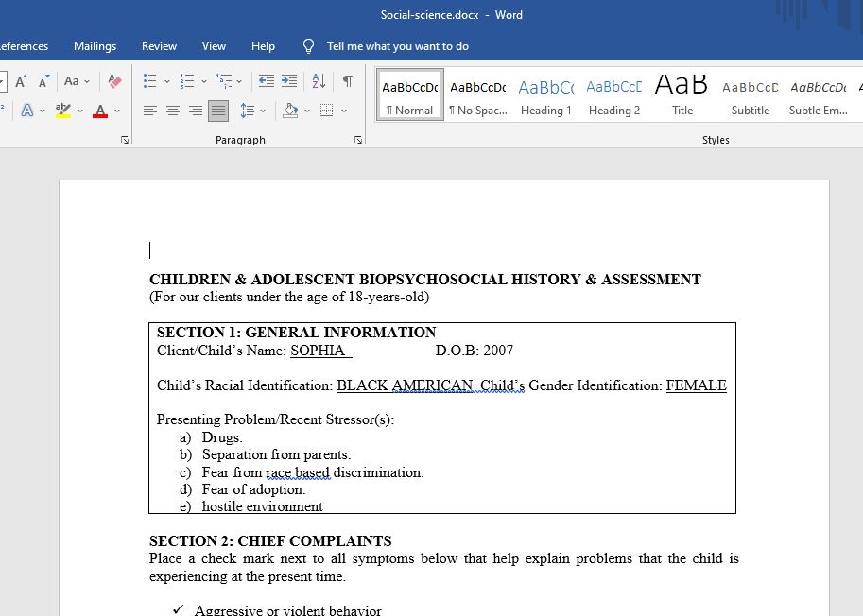Click heading SECTION 1: GENERAL INFORMATION
This screenshot has width=863, height=616.
point(296,333)
